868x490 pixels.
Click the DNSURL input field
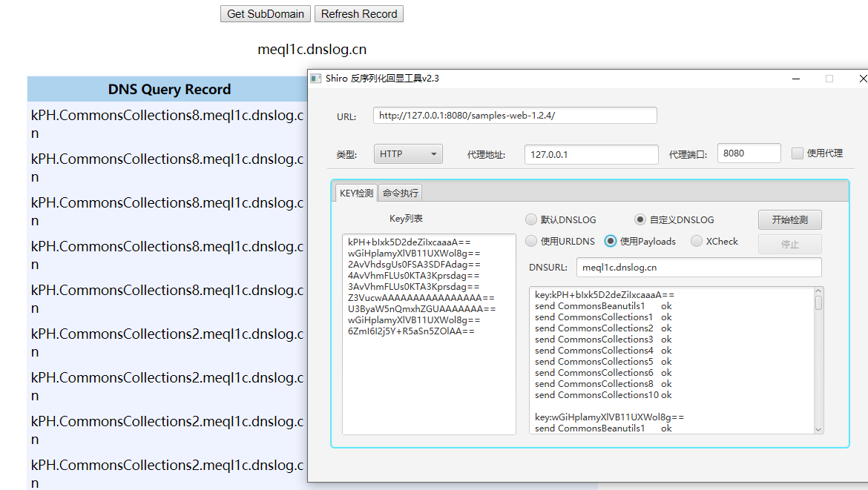(699, 267)
